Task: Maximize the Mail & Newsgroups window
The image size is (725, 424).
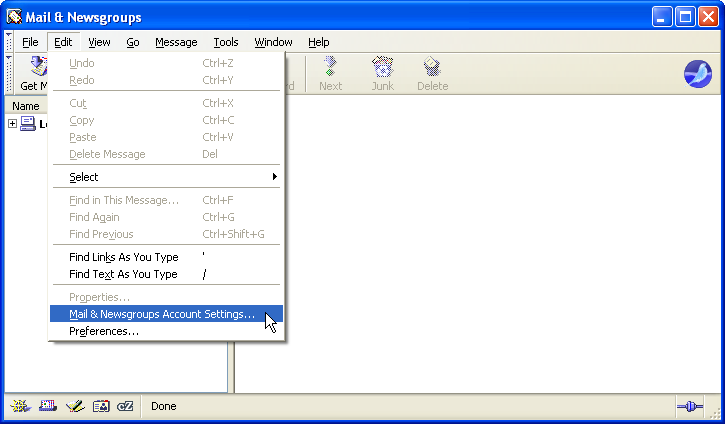Action: pyautogui.click(x=685, y=17)
